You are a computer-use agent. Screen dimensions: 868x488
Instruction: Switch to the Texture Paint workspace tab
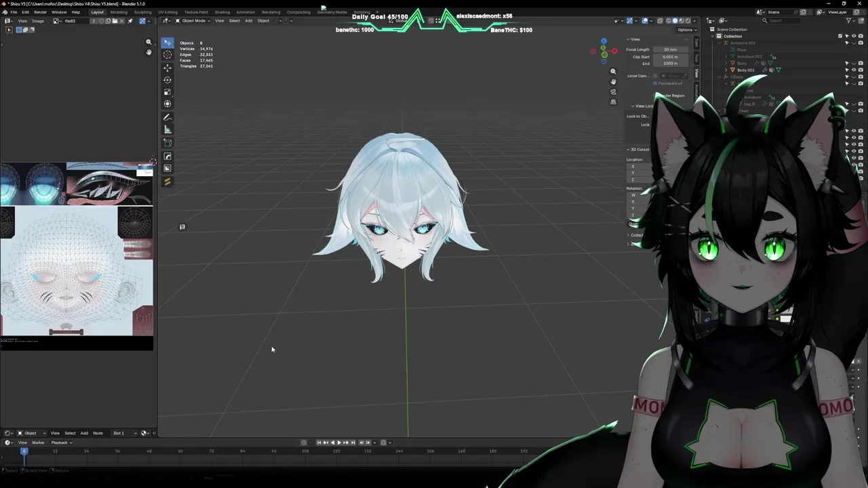point(196,12)
